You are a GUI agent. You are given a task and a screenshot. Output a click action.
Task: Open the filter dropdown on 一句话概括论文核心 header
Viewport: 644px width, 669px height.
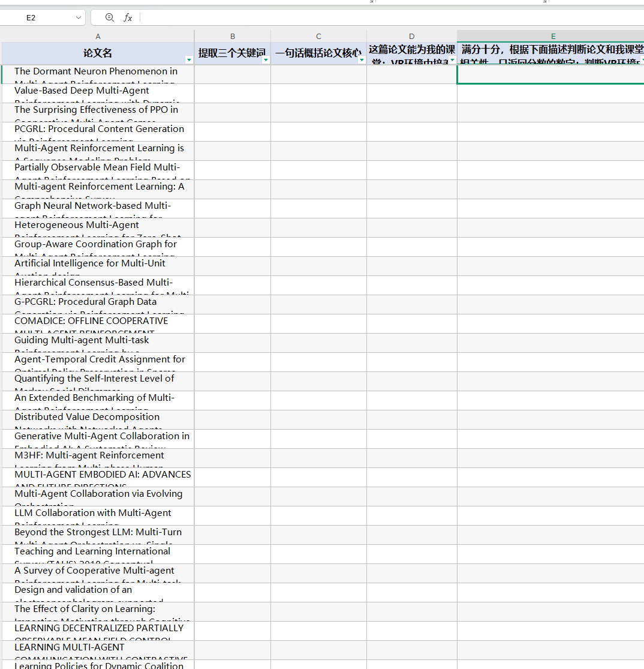[362, 60]
